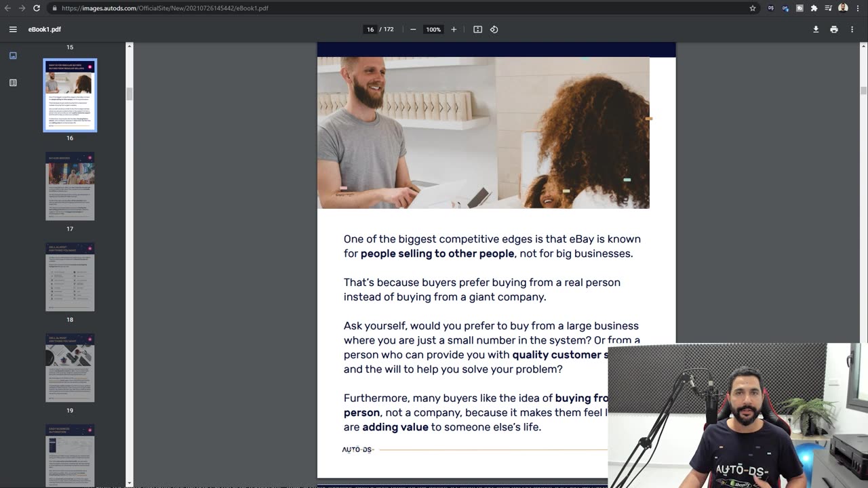Viewport: 868px width, 488px height.
Task: Rotate the PDF counterclockwise
Action: pyautogui.click(x=494, y=29)
